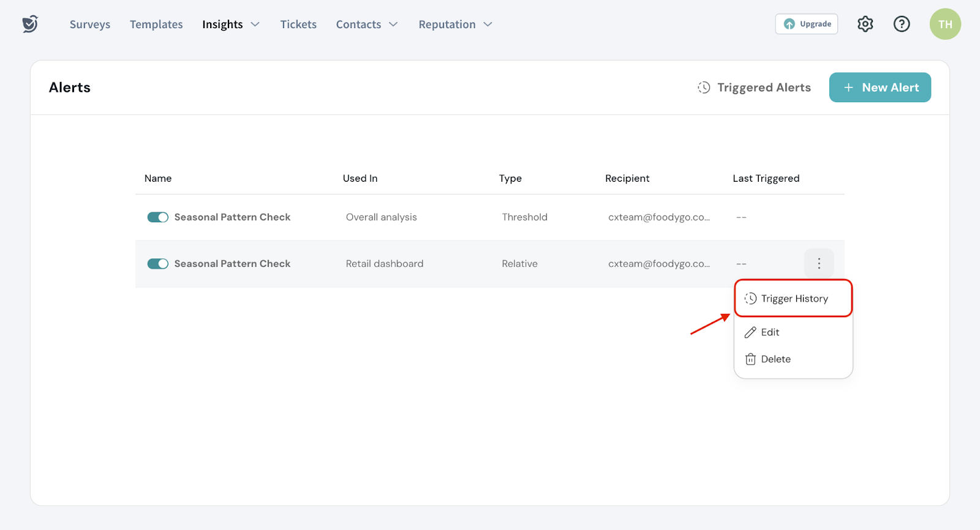980x530 pixels.
Task: Create a New Alert
Action: click(x=880, y=88)
